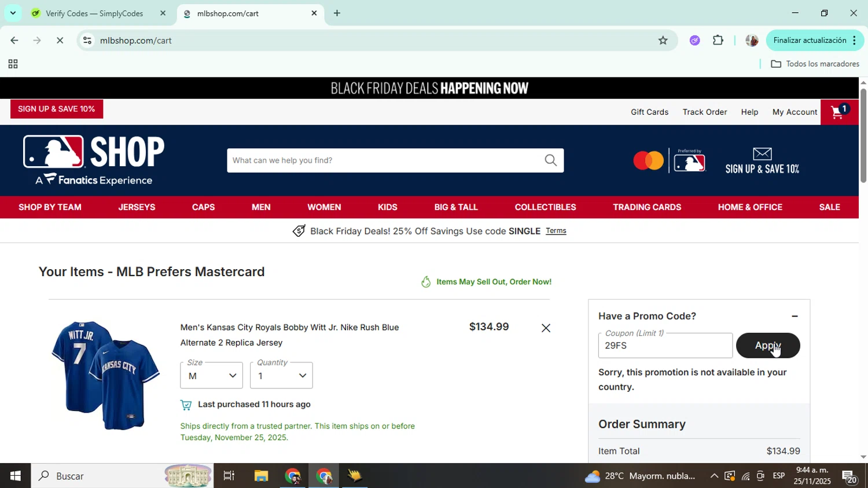868x488 pixels.
Task: Click the BLACK FRIDAY DEALS HAPPENING NOW banner
Action: (429, 88)
